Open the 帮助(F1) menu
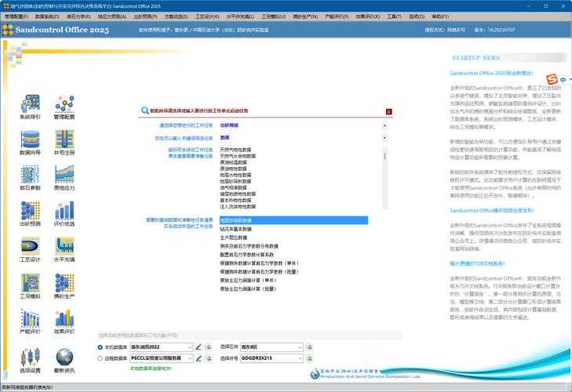Image resolution: width=572 pixels, height=392 pixels. [x=440, y=16]
